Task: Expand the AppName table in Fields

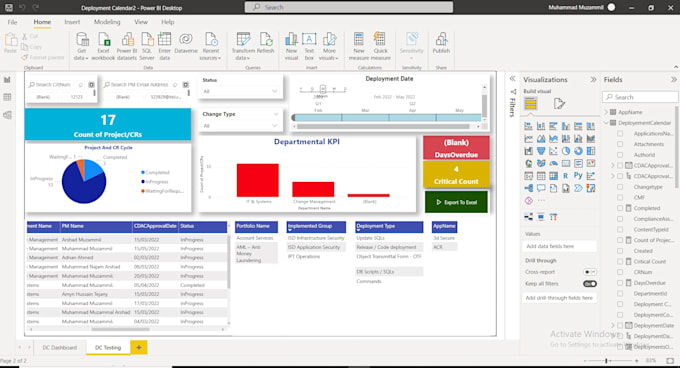Action: click(606, 112)
